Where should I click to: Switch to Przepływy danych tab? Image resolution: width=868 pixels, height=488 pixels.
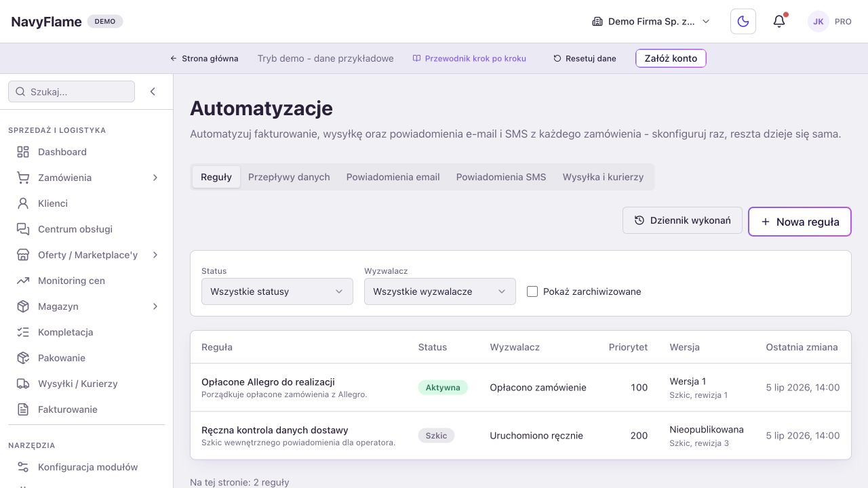(289, 177)
